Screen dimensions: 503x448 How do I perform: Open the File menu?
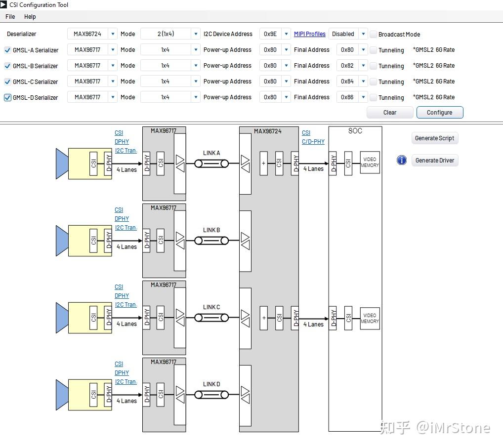(10, 16)
